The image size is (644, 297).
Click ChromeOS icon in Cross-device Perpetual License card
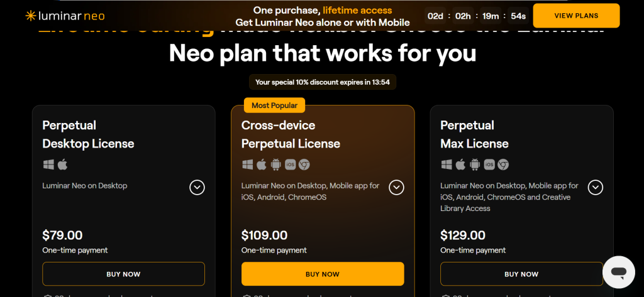(304, 165)
